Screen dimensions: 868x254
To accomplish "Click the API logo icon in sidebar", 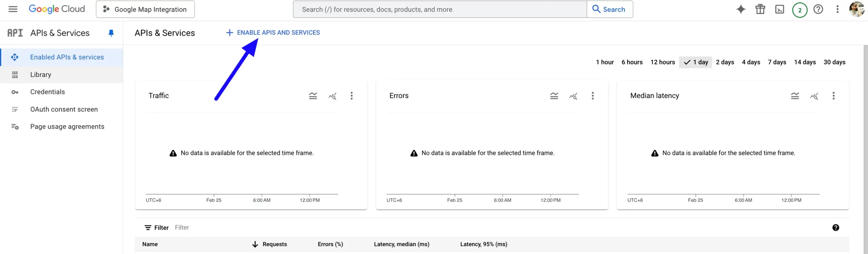I will [x=15, y=33].
